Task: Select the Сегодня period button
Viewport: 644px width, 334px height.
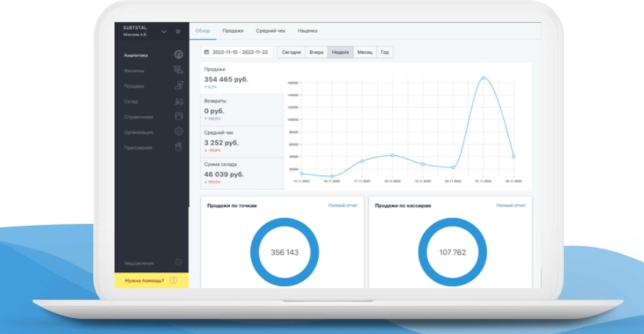Action: point(291,53)
